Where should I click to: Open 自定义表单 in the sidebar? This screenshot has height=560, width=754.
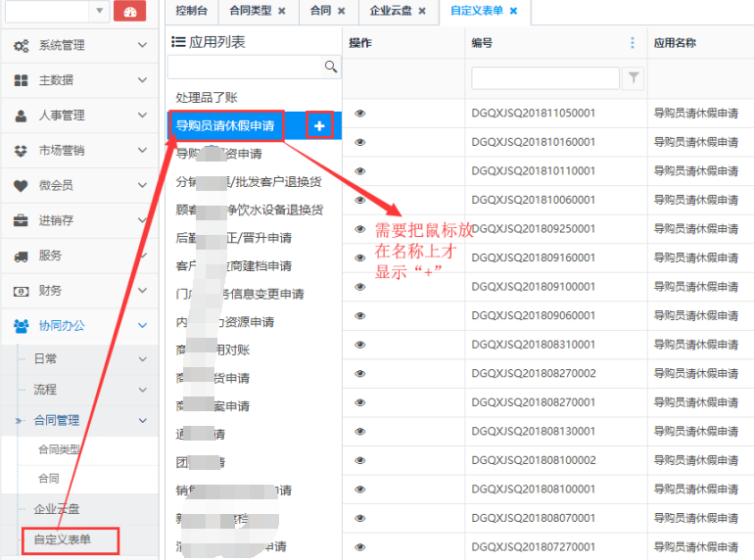[x=63, y=539]
